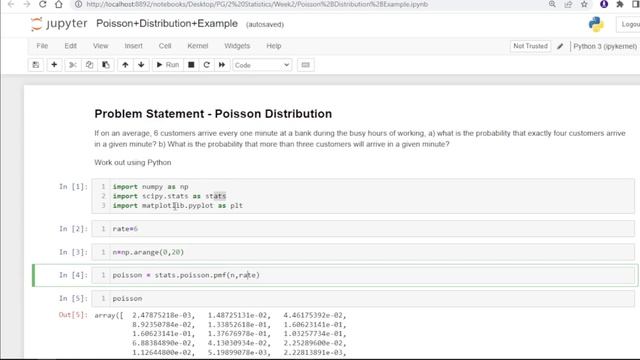Click the 'In [4]:' prompt label
The height and width of the screenshot is (360, 640).
73,275
